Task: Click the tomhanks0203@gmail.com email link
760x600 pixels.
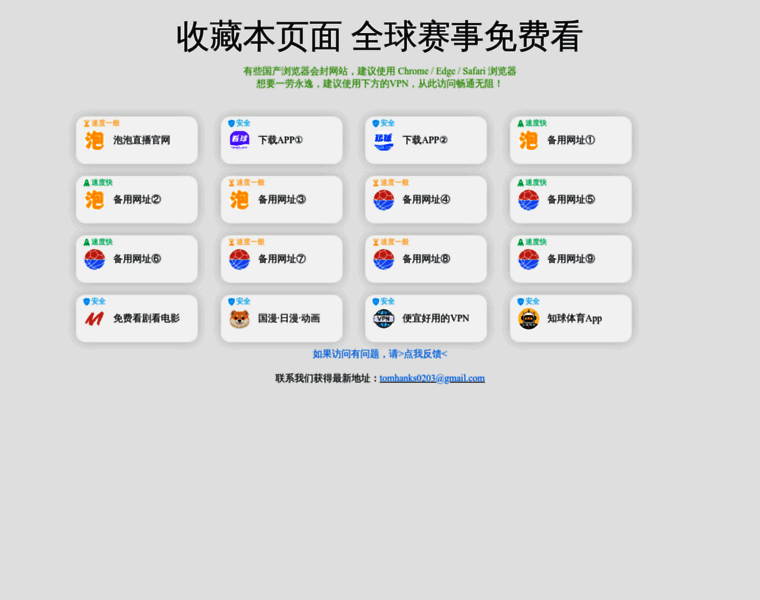Action: coord(432,379)
